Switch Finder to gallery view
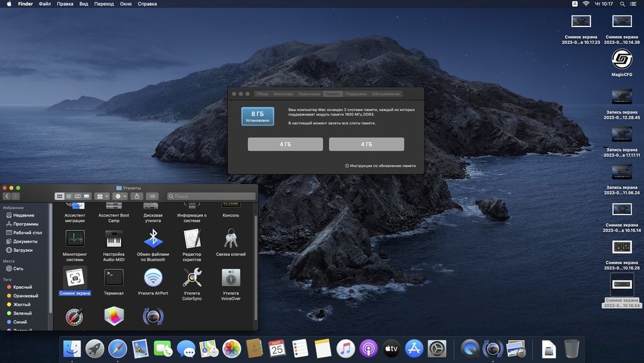 (x=87, y=196)
